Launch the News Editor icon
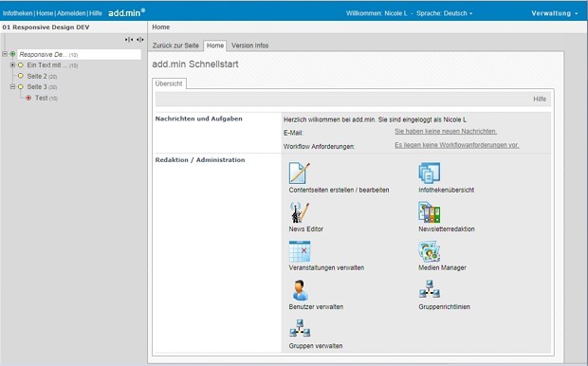 point(300,212)
